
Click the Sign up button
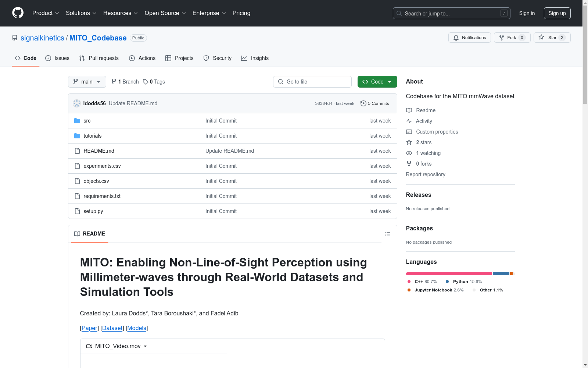(557, 13)
